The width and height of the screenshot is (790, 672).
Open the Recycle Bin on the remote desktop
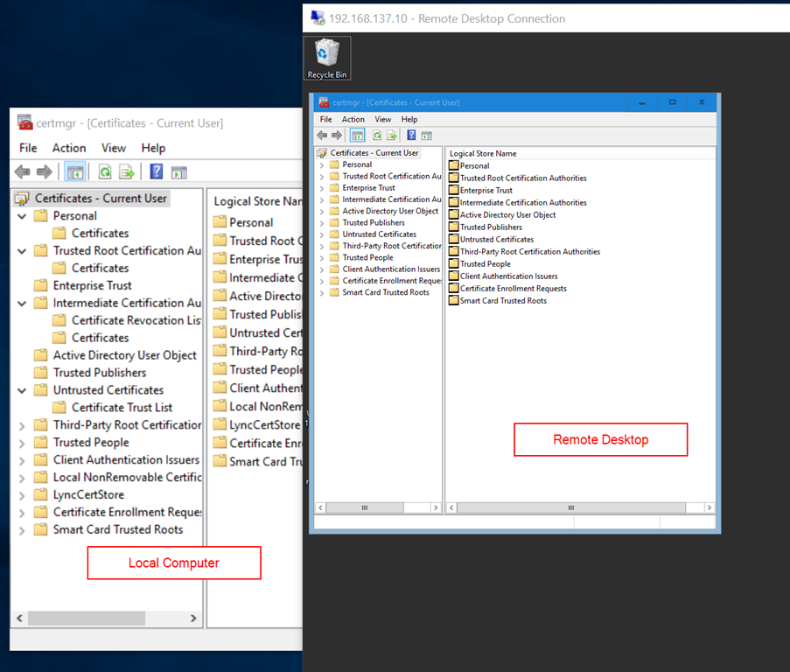click(327, 58)
